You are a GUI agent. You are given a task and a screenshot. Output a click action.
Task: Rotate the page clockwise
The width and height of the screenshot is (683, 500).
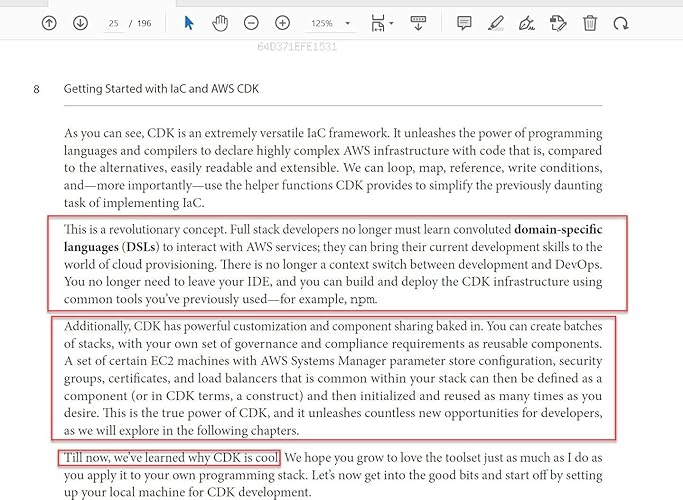[621, 23]
